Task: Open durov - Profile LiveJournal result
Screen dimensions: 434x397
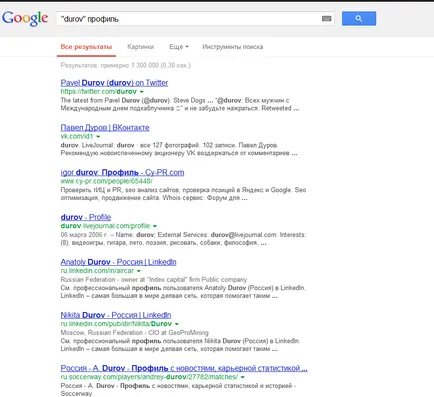Action: coord(86,217)
